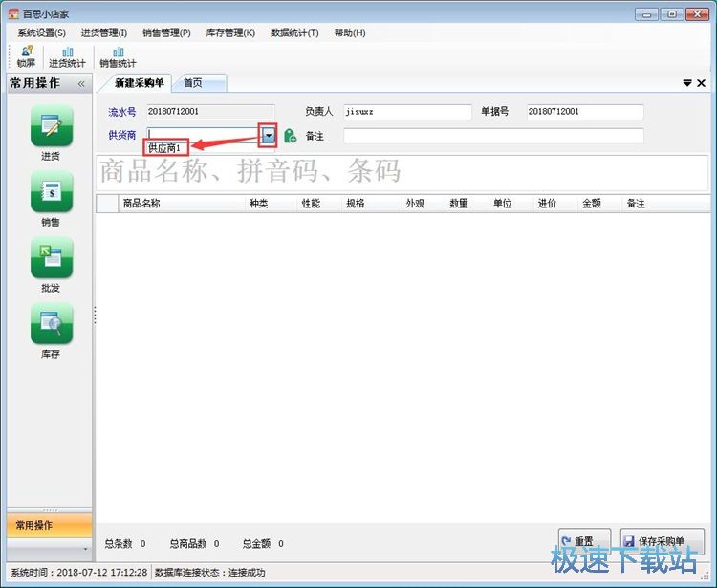Minimize the 百思小店家 window

coord(646,14)
